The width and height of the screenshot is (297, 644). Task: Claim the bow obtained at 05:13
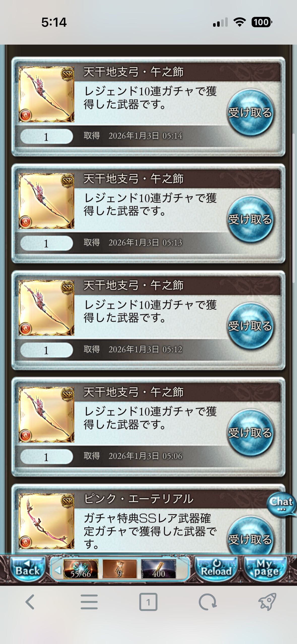(x=250, y=219)
